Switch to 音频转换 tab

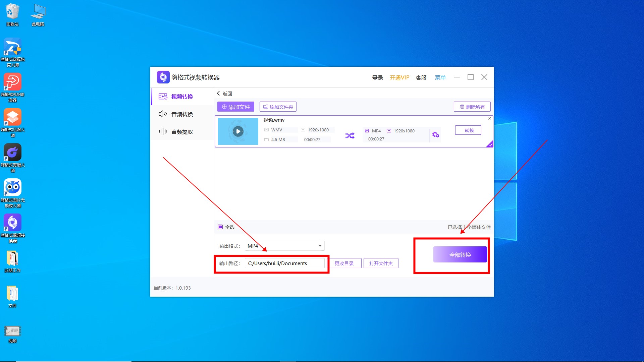(x=182, y=114)
